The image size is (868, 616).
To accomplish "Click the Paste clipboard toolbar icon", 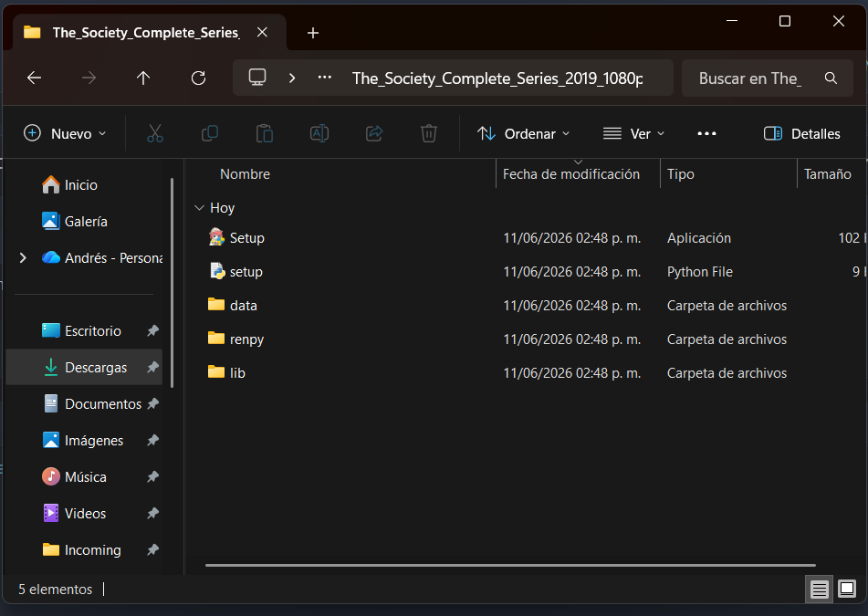I will click(265, 133).
